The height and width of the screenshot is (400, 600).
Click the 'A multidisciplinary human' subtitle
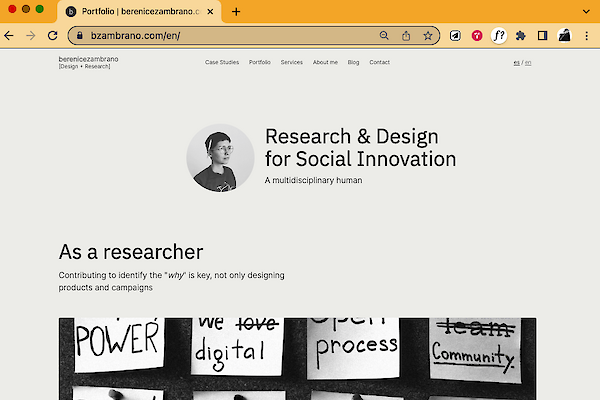(313, 180)
